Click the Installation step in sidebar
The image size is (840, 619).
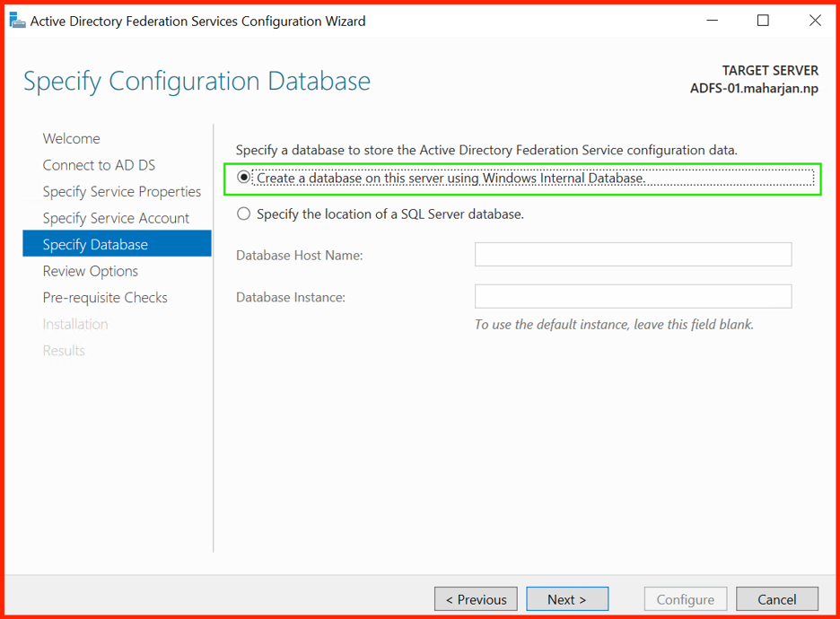point(75,324)
